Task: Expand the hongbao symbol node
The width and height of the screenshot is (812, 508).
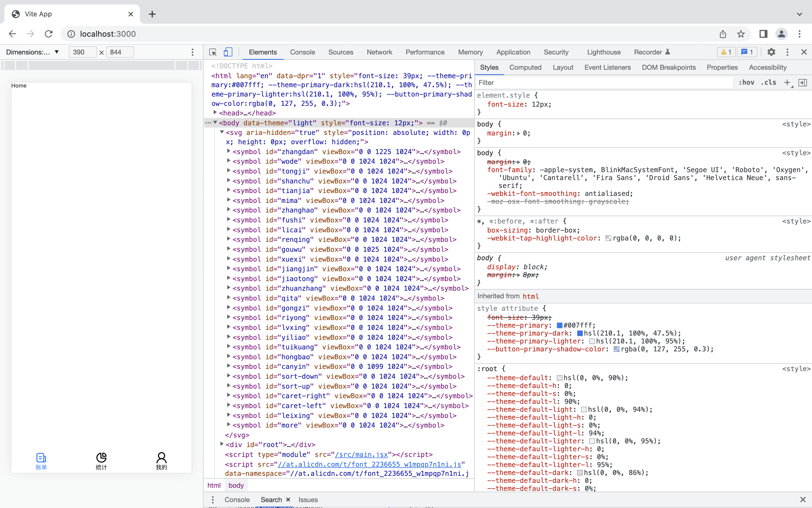Action: click(x=228, y=356)
